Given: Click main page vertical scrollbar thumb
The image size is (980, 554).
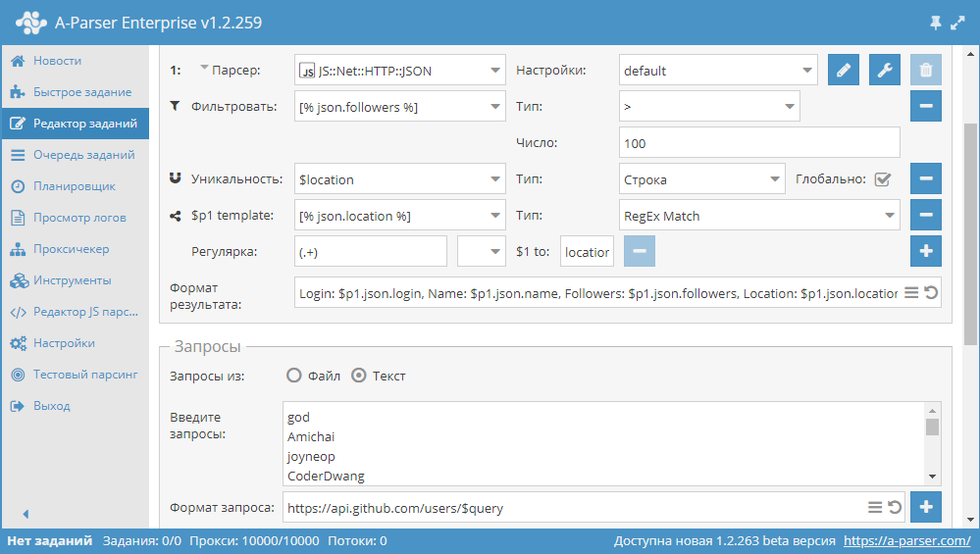Looking at the screenshot, I should 970,234.
